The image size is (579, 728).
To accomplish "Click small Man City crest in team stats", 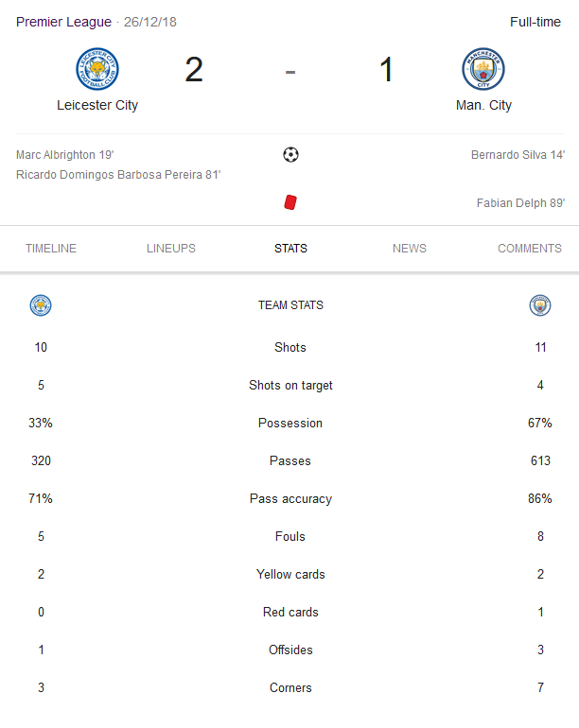I will tap(540, 305).
